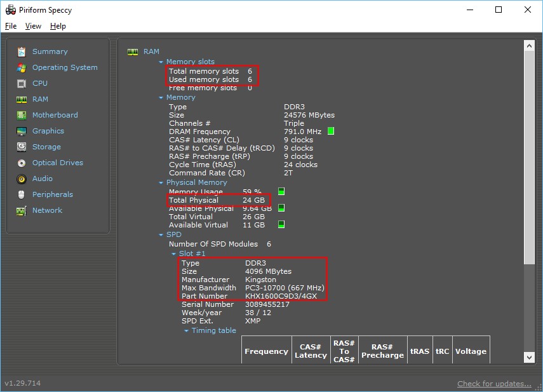This screenshot has height=392, width=543.
Task: Click serial number 3089455217
Action: [267, 305]
